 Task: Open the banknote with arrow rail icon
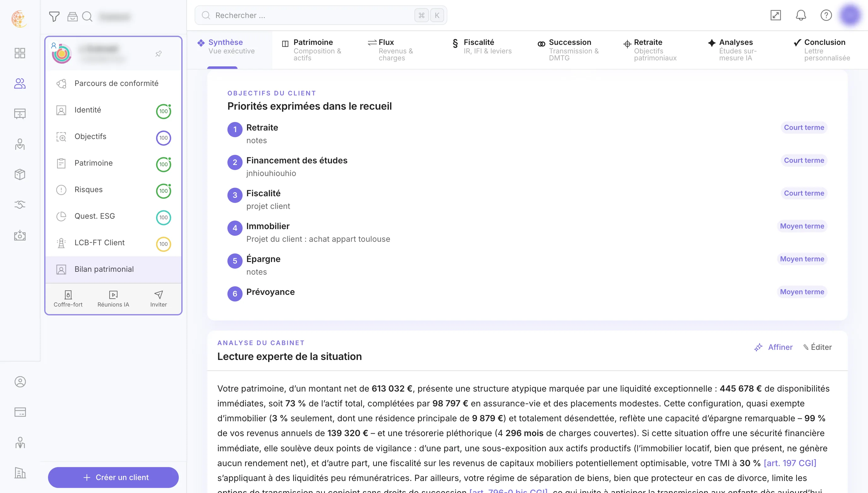(20, 235)
